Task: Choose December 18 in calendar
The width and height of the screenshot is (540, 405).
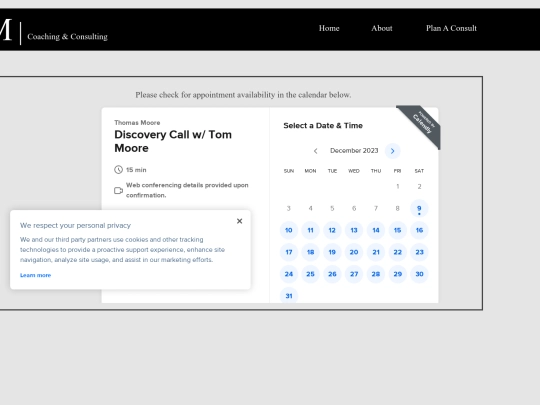Action: [310, 252]
